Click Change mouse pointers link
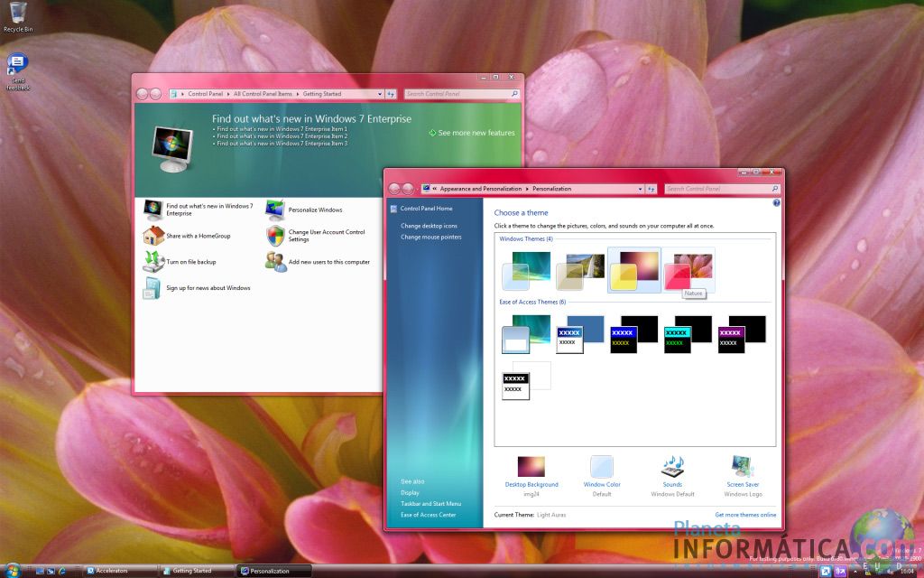 click(430, 238)
